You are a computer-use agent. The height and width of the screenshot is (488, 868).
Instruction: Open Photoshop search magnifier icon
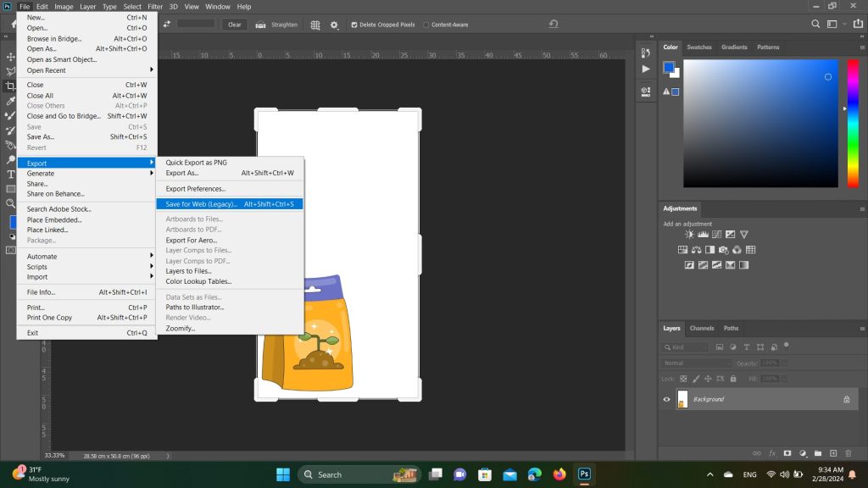click(x=816, y=25)
